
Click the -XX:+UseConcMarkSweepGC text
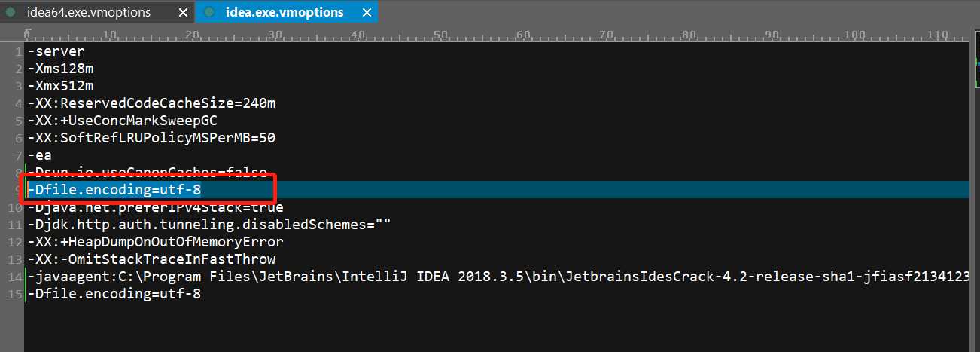coord(123,121)
